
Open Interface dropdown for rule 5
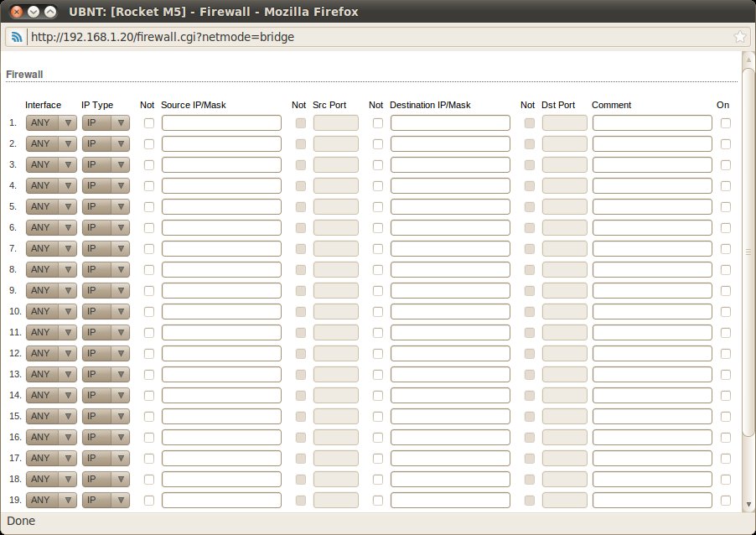pos(51,207)
